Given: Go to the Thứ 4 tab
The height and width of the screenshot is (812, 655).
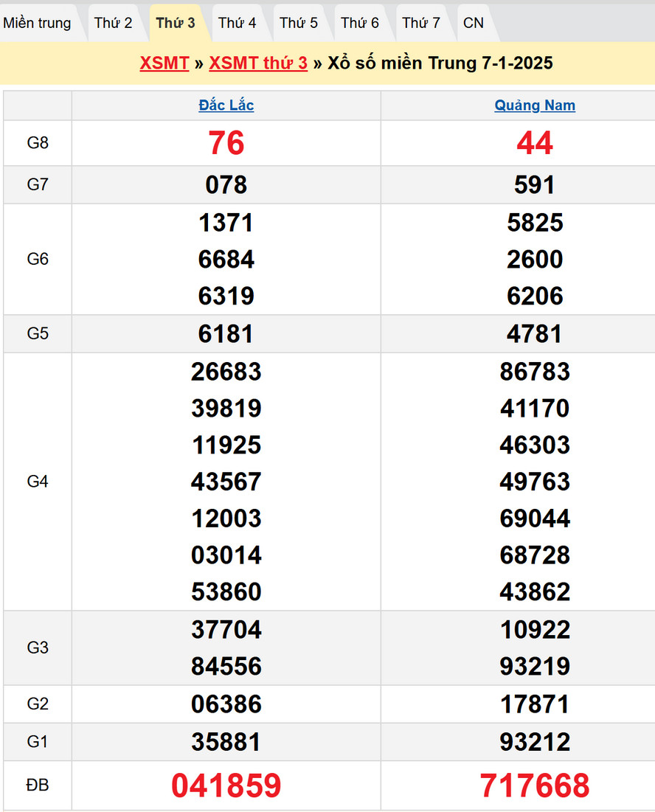Looking at the screenshot, I should pyautogui.click(x=238, y=23).
